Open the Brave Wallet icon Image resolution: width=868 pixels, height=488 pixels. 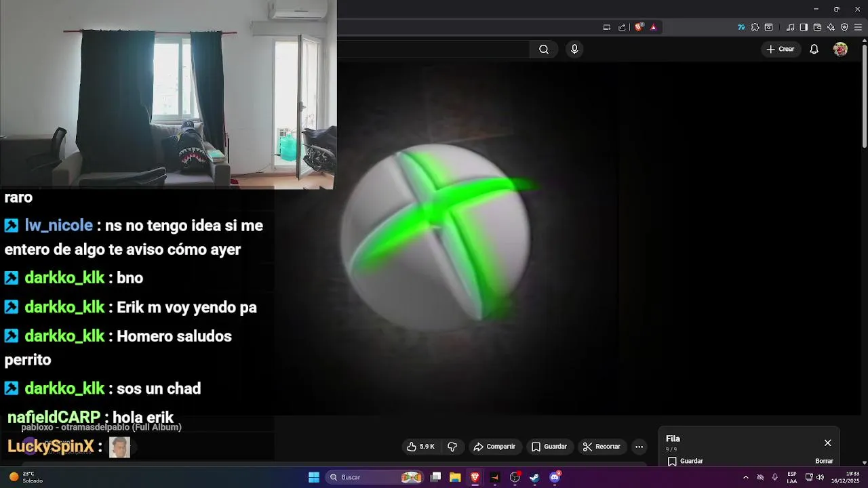click(x=817, y=27)
